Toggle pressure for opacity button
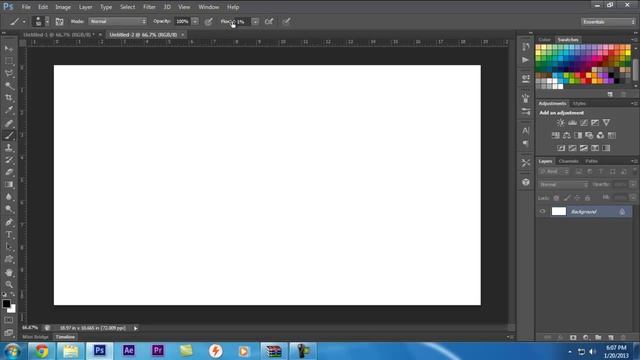The height and width of the screenshot is (360, 640). [209, 22]
